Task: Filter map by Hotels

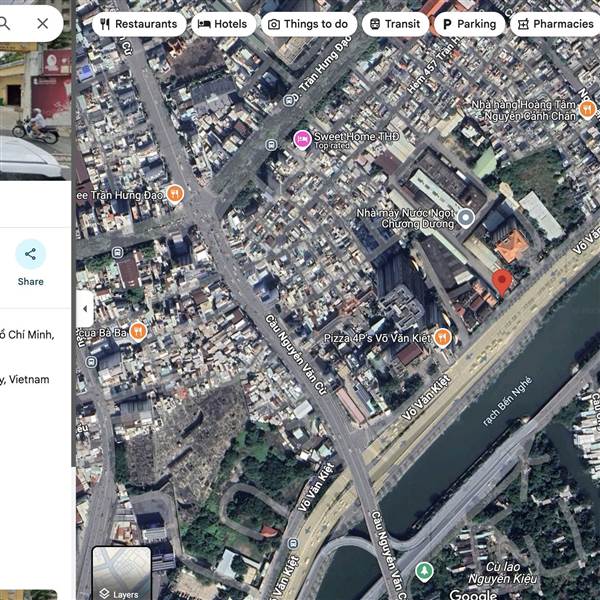Action: tap(223, 24)
